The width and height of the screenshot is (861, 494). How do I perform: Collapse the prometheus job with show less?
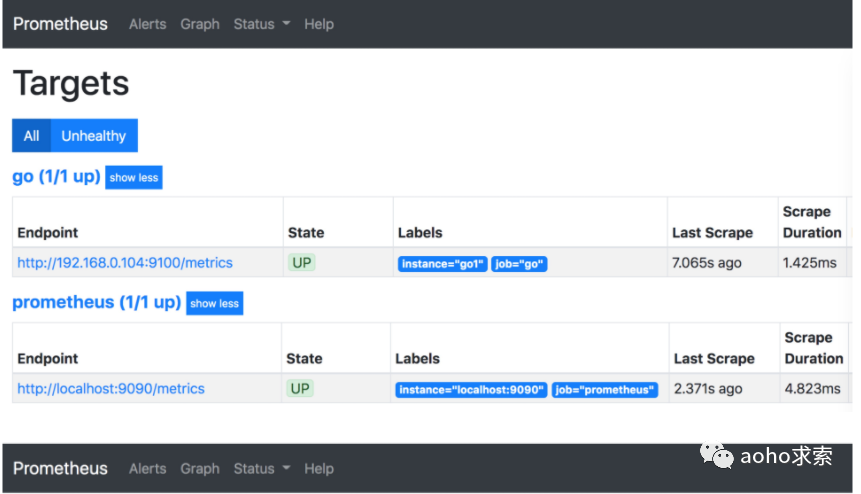(x=215, y=304)
